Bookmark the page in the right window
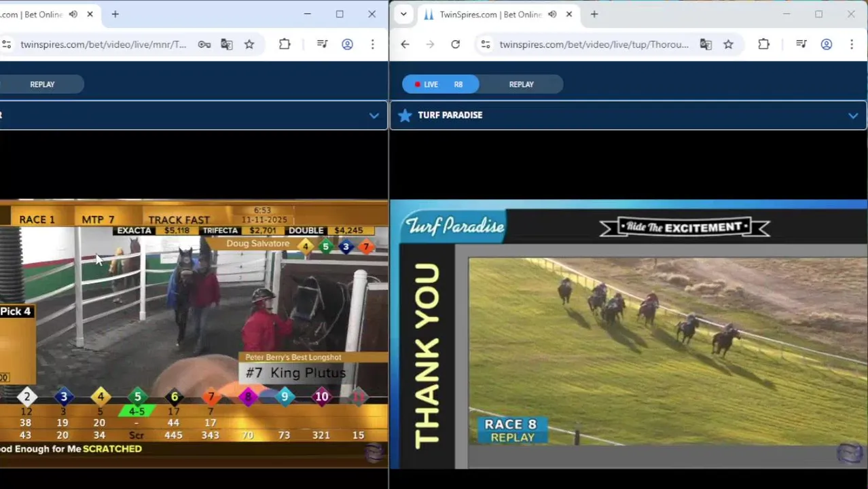868x489 pixels. [x=728, y=44]
